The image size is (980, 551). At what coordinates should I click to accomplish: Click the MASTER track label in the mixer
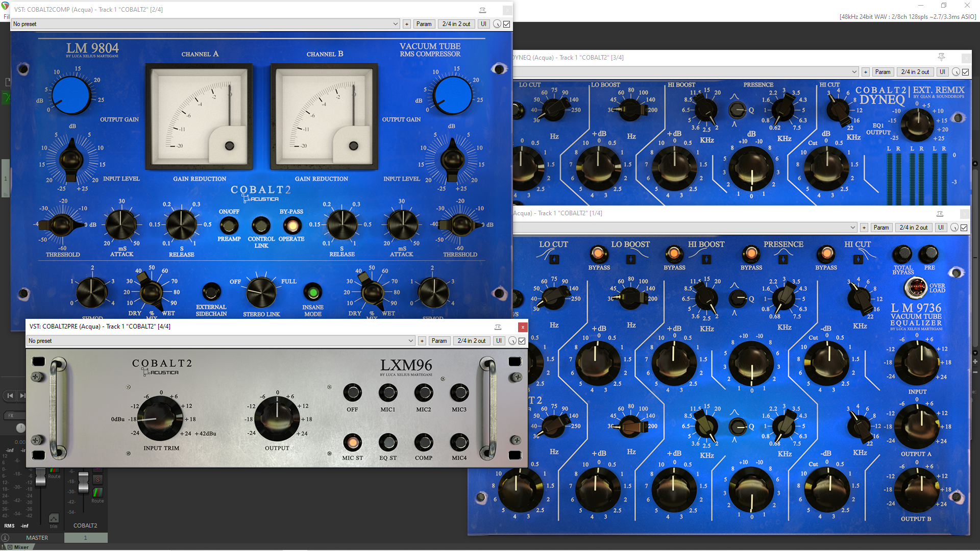[x=37, y=538]
